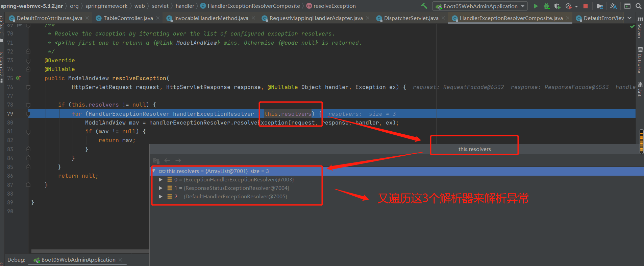Expand the DefaultHandlerExceptionResolver@7005 entry

(x=161, y=197)
